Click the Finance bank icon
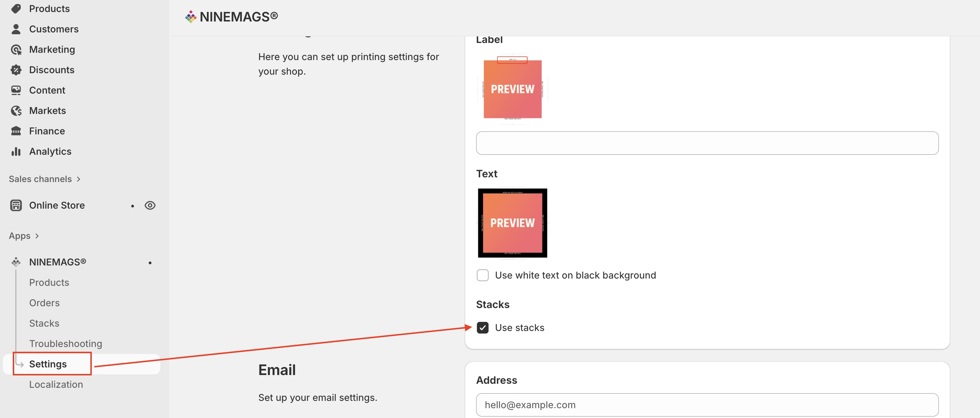The image size is (980, 418). 16,131
